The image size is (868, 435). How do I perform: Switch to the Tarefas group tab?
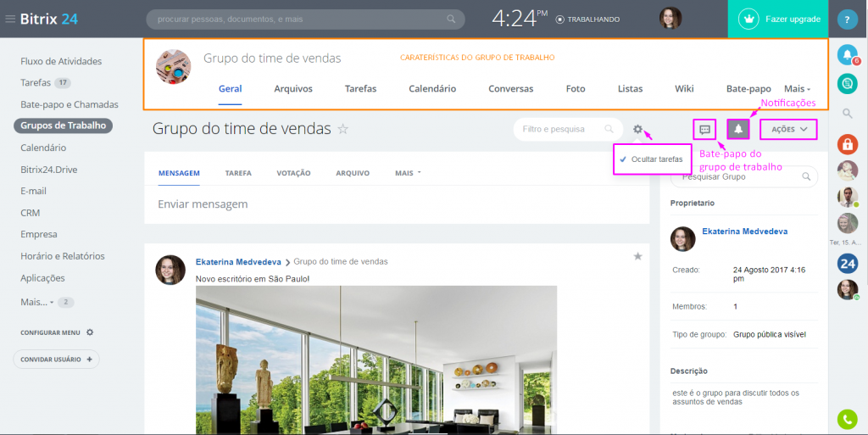click(x=360, y=88)
